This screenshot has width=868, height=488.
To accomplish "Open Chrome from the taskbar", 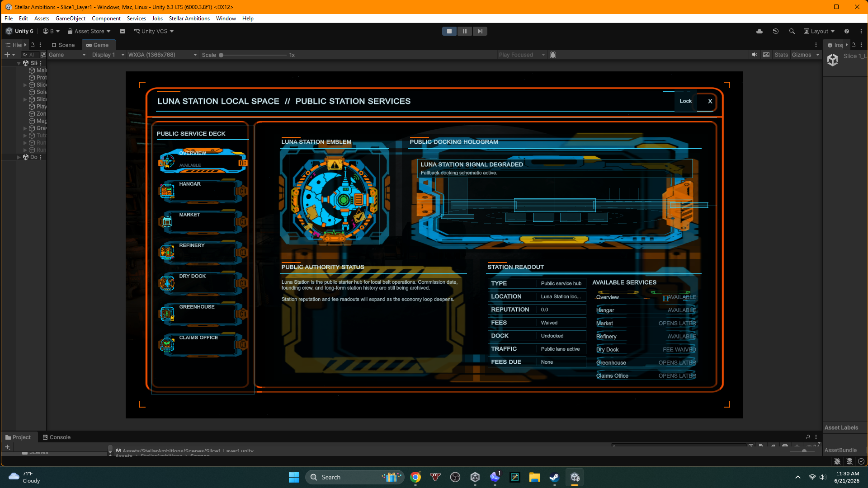I will 415,477.
